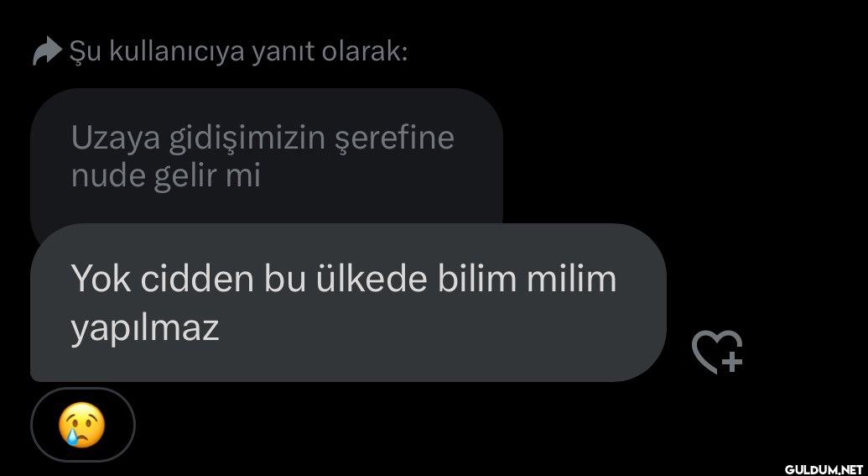Click the text "Uzaya gidişimizin şerefine"

click(263, 138)
